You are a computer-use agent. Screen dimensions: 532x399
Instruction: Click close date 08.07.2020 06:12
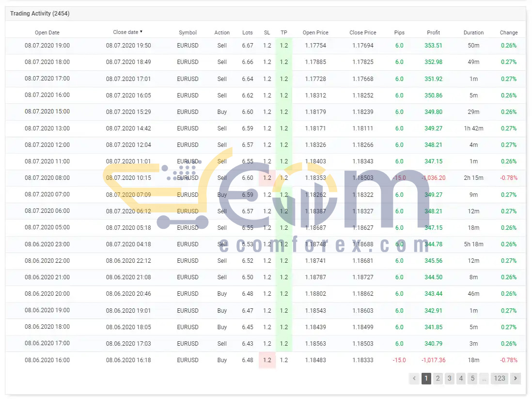point(128,211)
